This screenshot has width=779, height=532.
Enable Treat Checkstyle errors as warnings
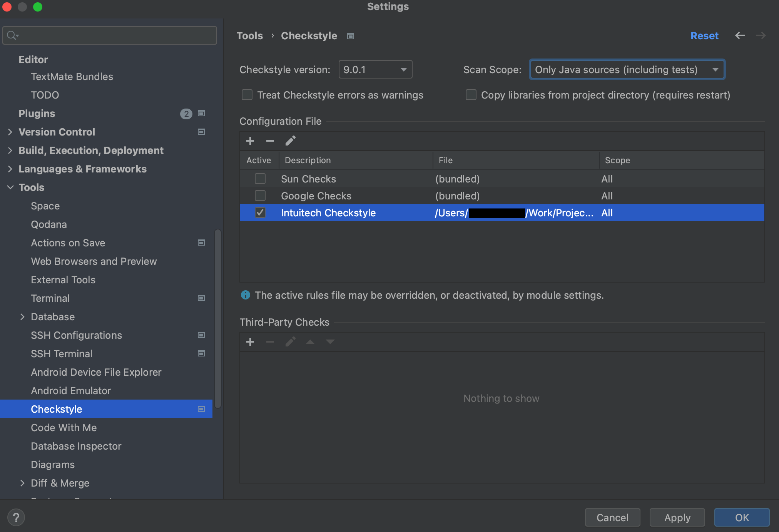(247, 95)
